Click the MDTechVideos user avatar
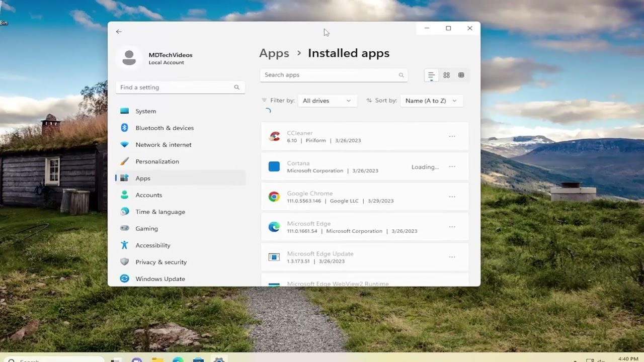644x362 pixels. point(129,58)
